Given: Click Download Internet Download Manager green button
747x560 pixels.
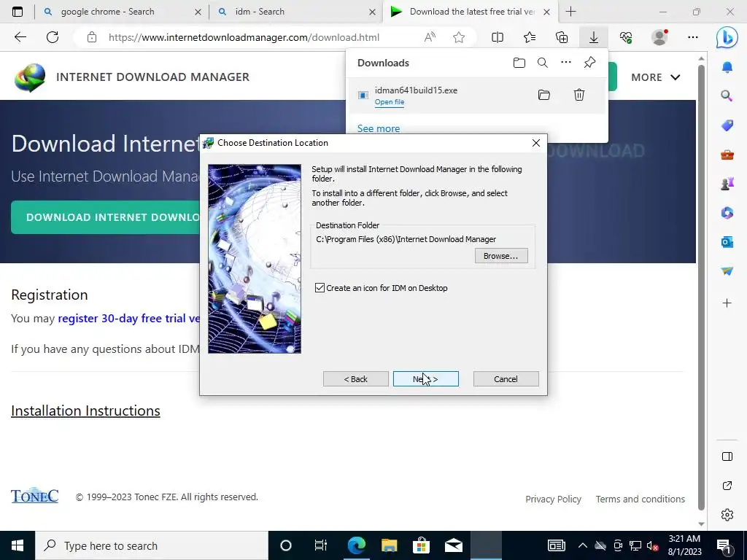Looking at the screenshot, I should click(x=106, y=217).
